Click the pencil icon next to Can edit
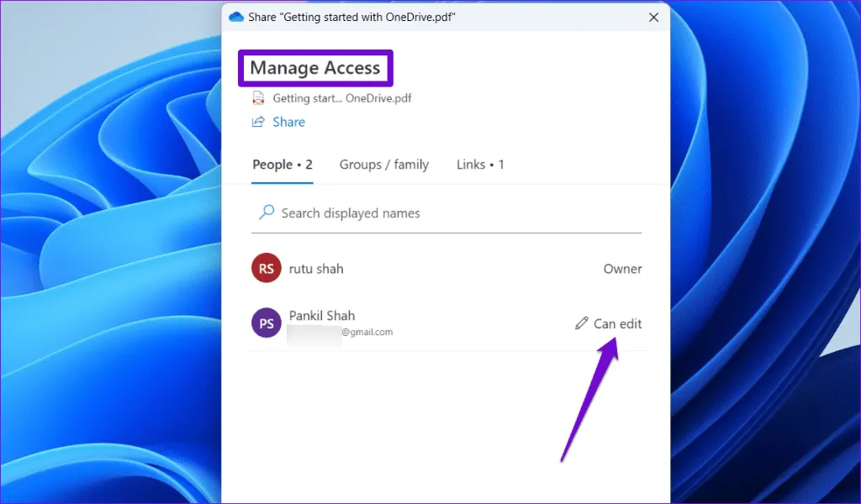The height and width of the screenshot is (504, 861). click(x=581, y=323)
